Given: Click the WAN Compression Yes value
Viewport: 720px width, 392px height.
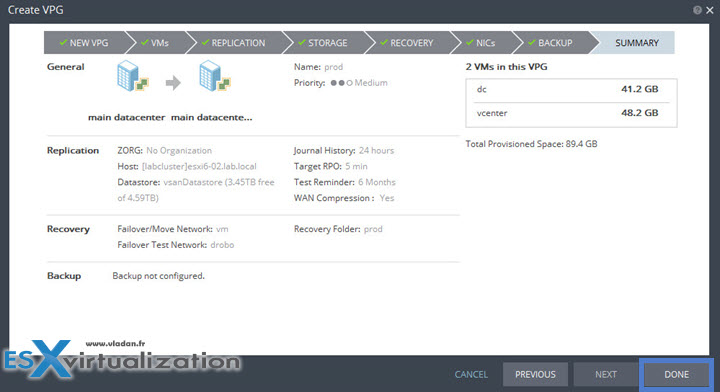Looking at the screenshot, I should (x=387, y=198).
